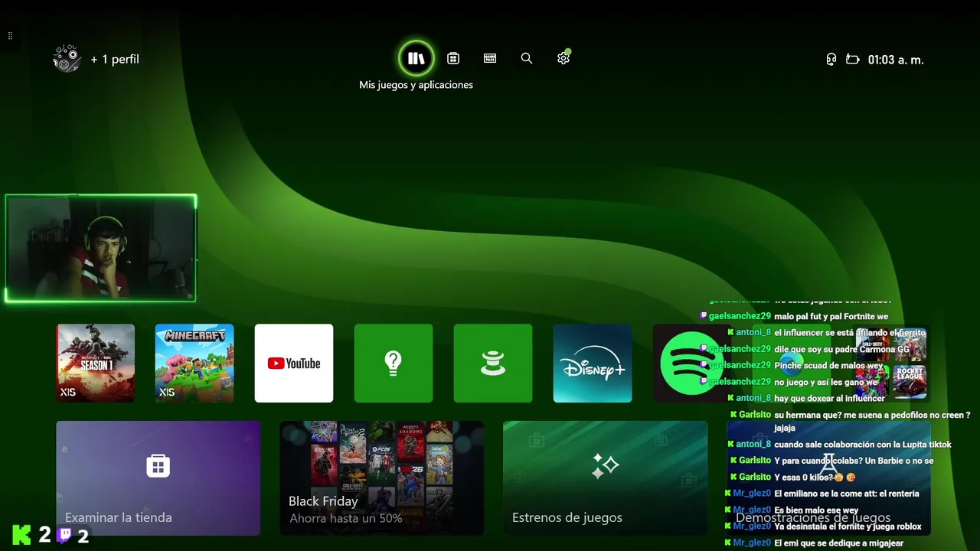980x551 pixels.
Task: Select the Mis juegos y aplicaciones label
Action: tap(416, 85)
